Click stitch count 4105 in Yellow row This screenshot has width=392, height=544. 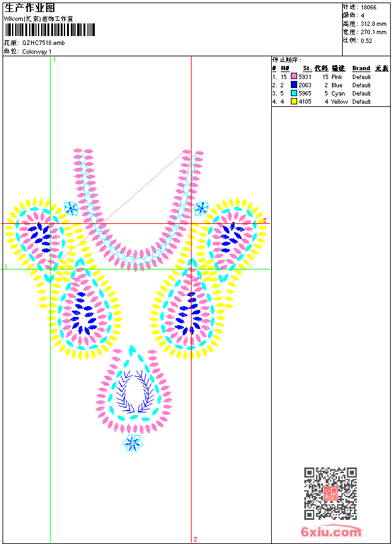305,102
